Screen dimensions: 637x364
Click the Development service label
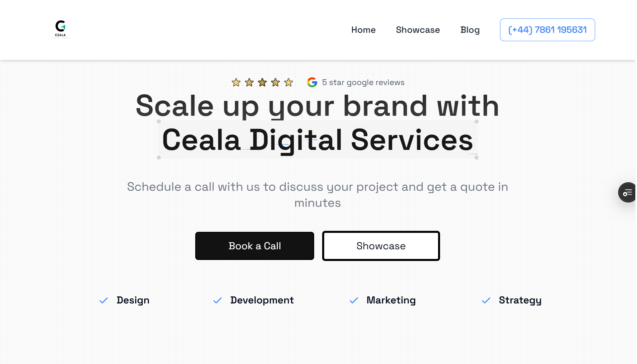pos(262,300)
